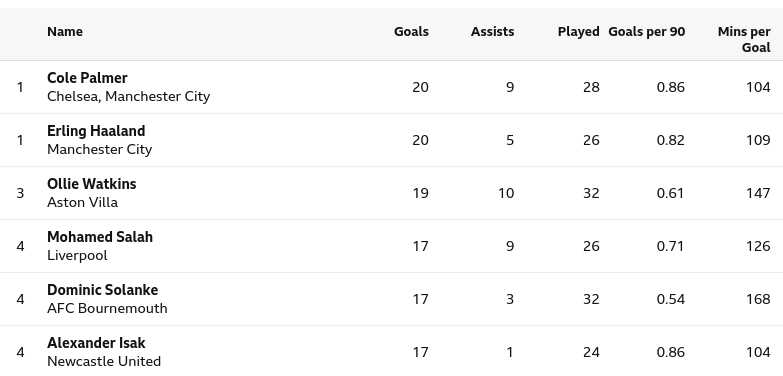Sort table by Goals column header
This screenshot has height=376, width=783.
coord(411,31)
